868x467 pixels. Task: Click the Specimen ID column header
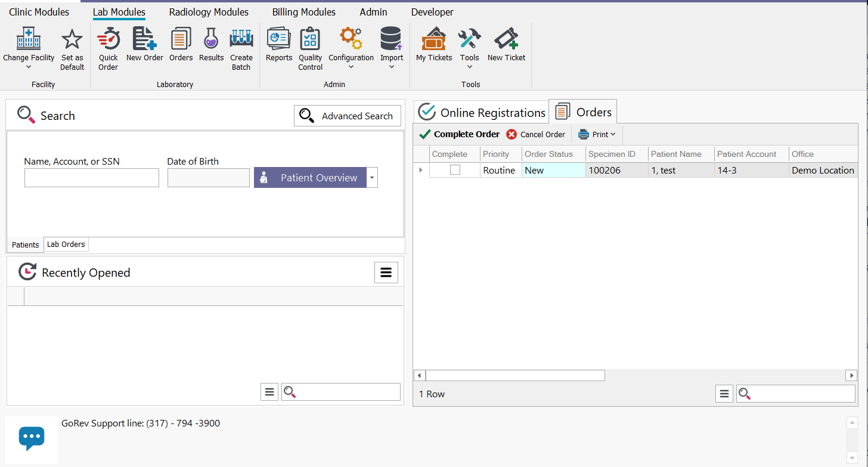[617, 154]
